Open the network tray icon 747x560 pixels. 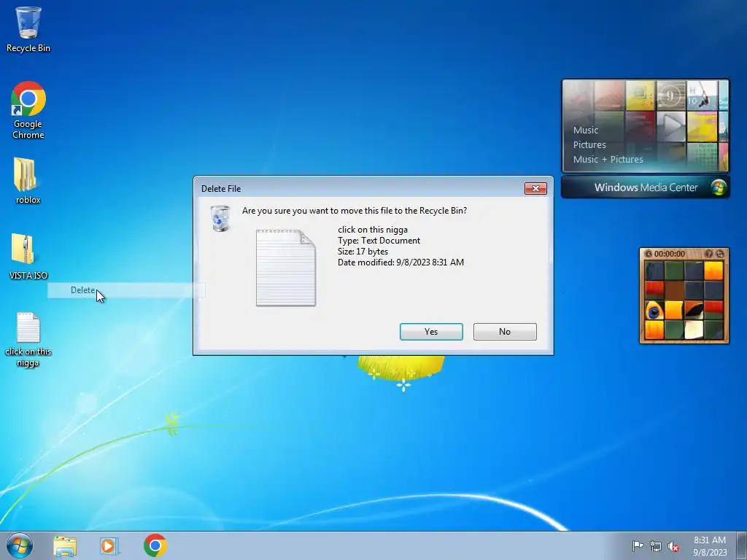(x=656, y=546)
